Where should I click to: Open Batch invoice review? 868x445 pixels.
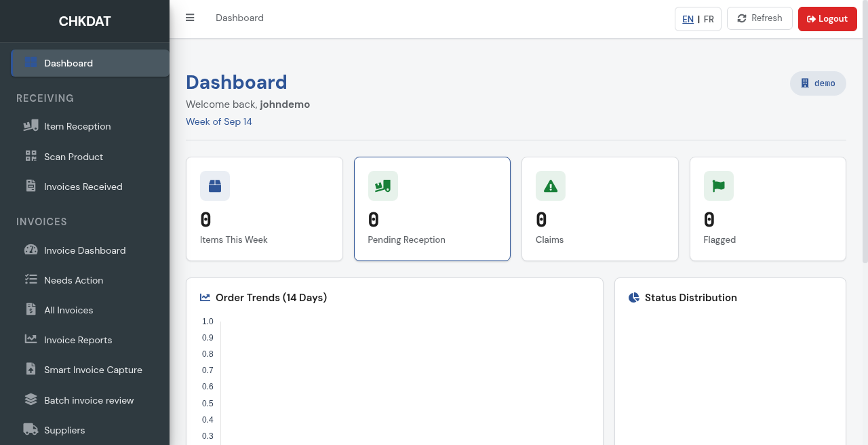click(x=90, y=400)
